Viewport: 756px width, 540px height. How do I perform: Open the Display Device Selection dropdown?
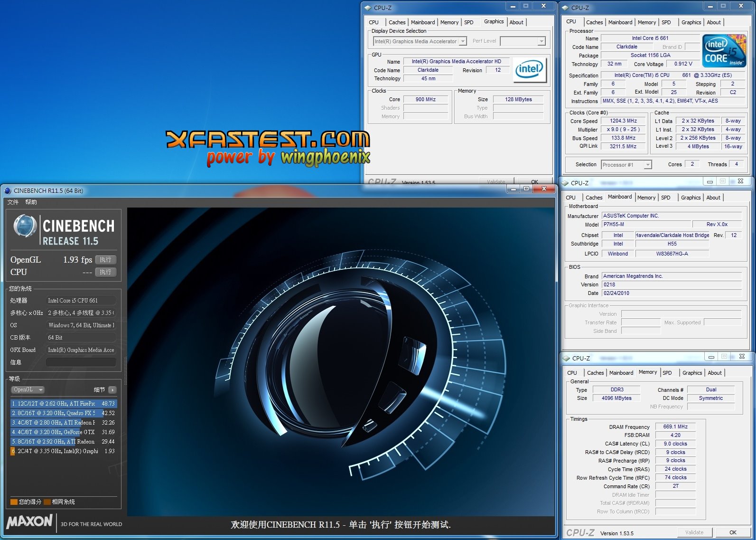[x=420, y=42]
